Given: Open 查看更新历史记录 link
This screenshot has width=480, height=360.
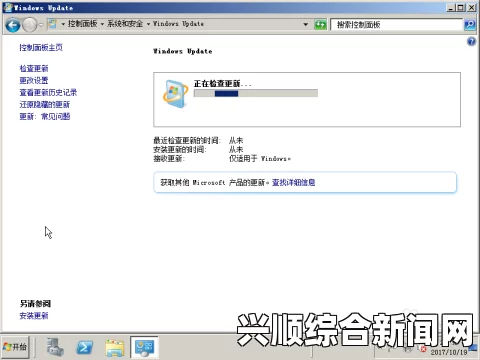Looking at the screenshot, I should (x=48, y=92).
